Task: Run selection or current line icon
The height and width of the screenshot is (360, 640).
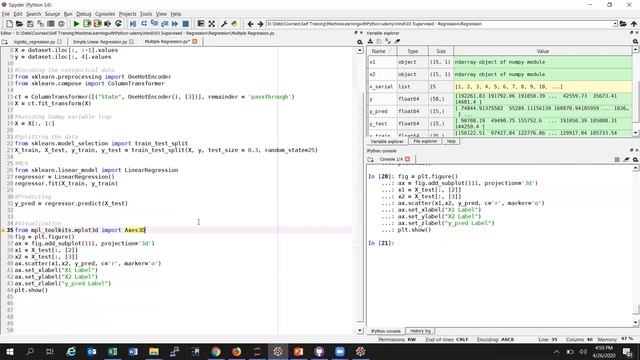Action: point(108,24)
